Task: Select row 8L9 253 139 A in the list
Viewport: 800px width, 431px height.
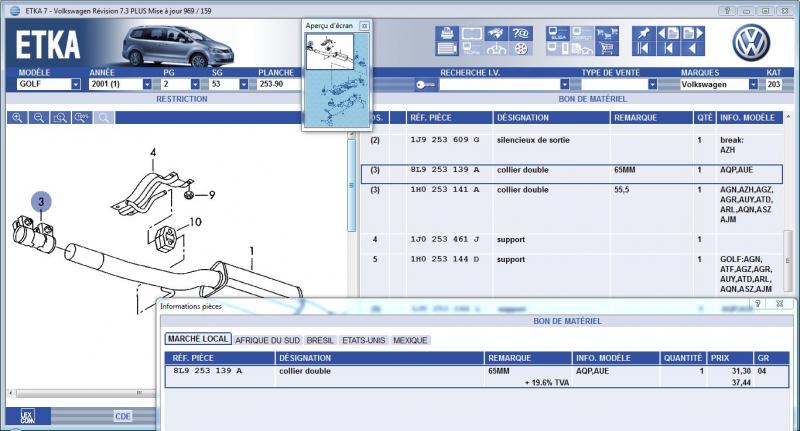Action: tap(572, 174)
